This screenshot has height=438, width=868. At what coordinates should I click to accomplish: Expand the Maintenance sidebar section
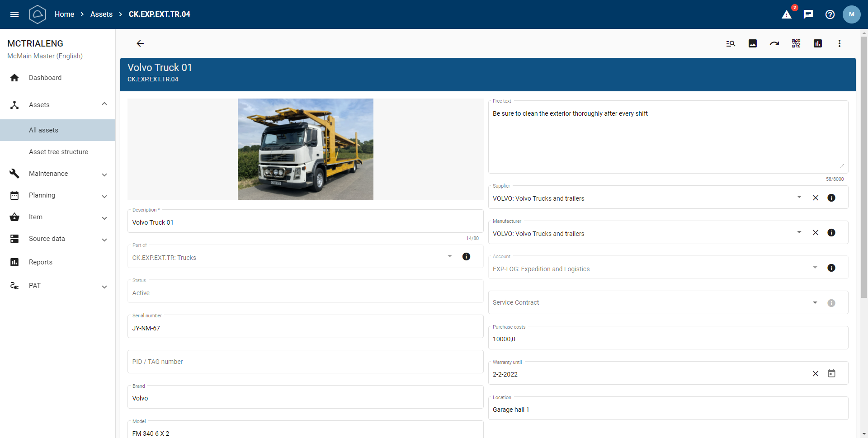(104, 174)
